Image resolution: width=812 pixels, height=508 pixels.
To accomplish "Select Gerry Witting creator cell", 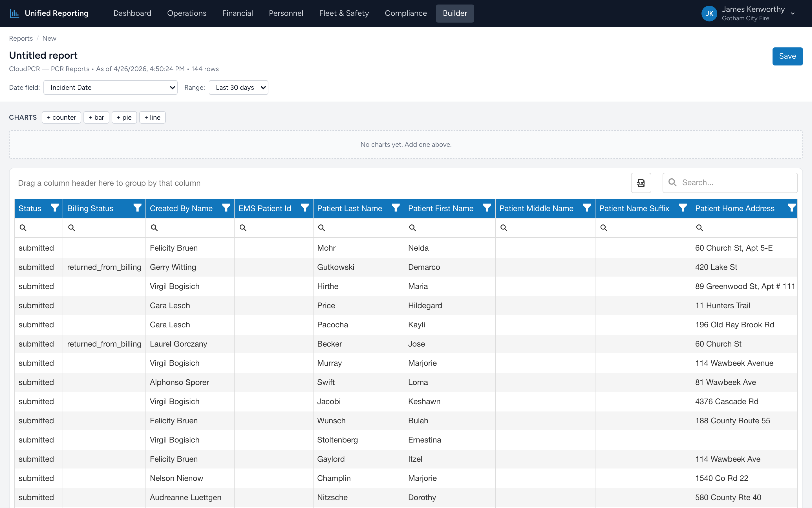I will tap(190, 267).
